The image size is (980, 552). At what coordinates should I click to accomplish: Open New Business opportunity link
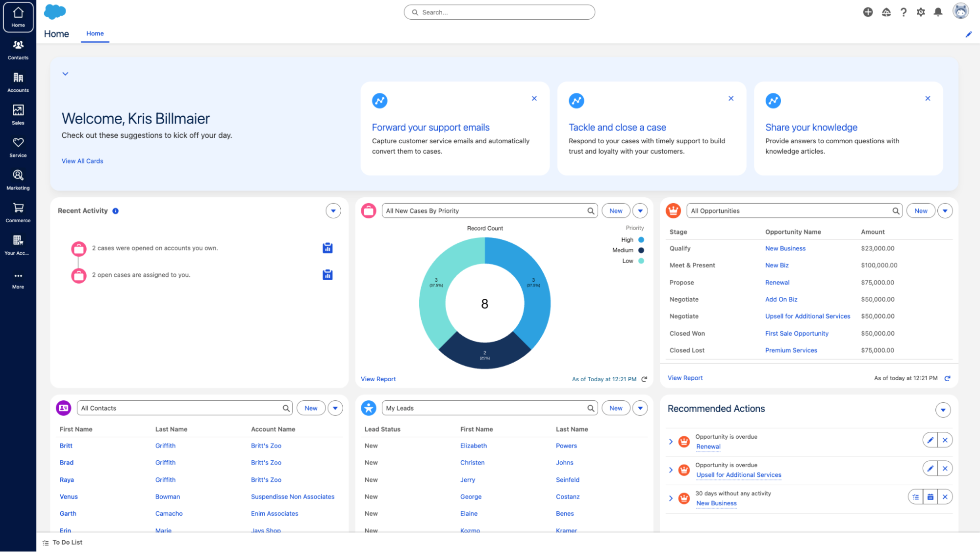(785, 248)
